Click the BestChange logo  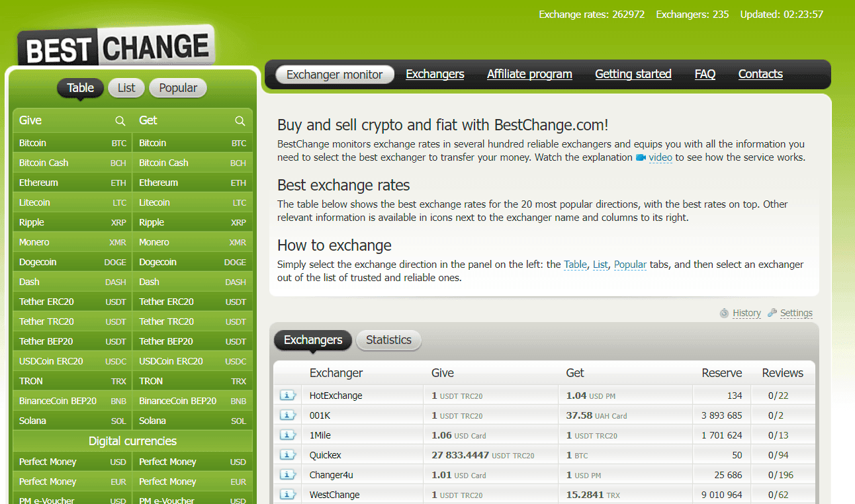[116, 46]
